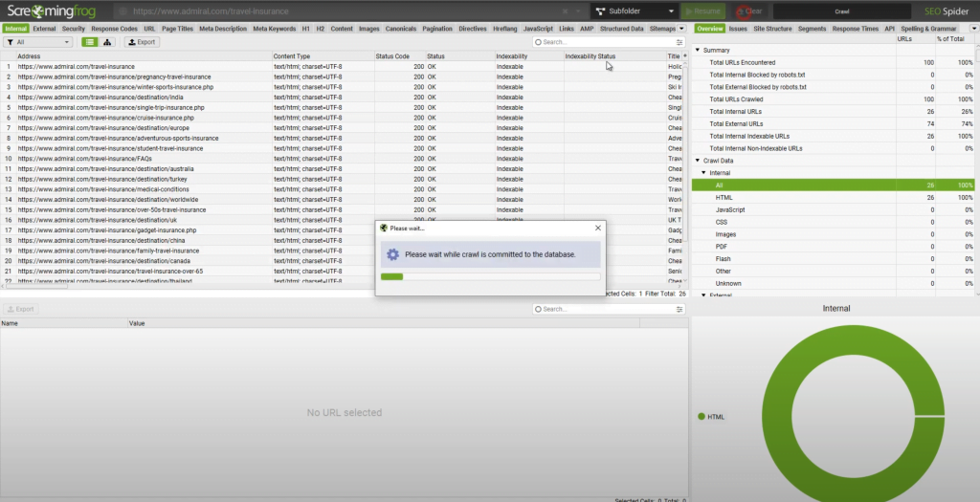Viewport: 980px width, 502px height.
Task: Open the Site Structure tab
Action: click(772, 29)
